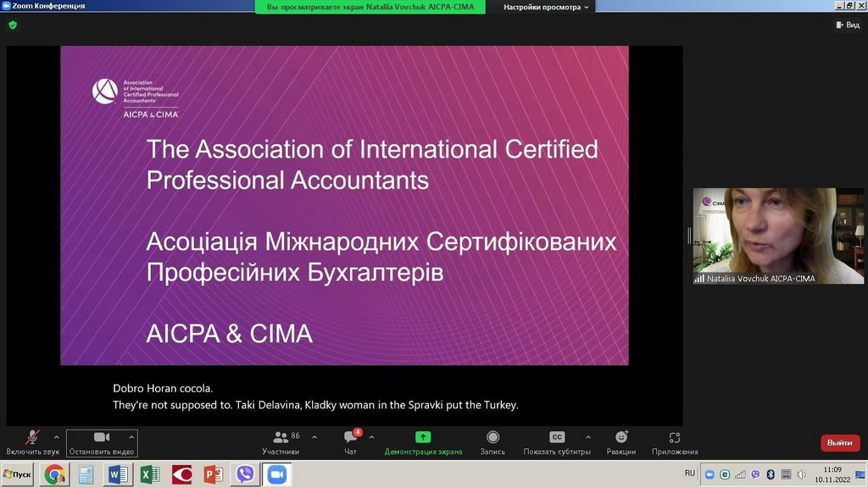Select Nataliia Vovchuk's video thumbnail
Image resolution: width=868 pixels, height=488 pixels.
(777, 235)
